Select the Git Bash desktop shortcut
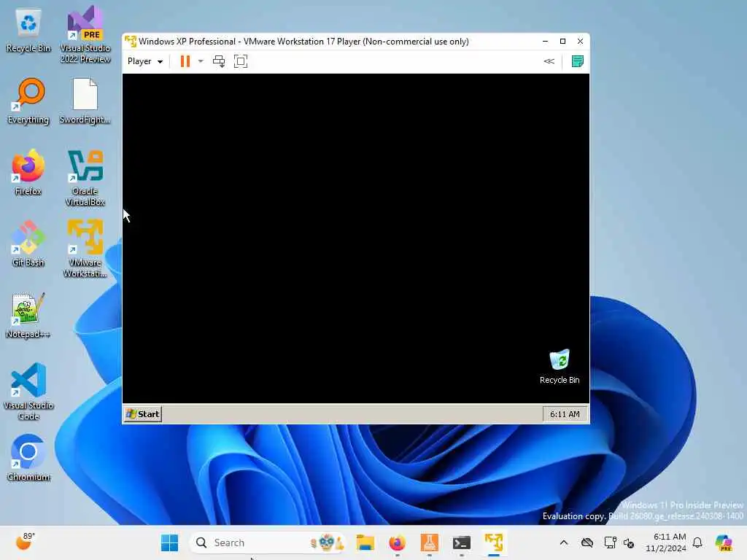Image resolution: width=747 pixels, height=560 pixels. (x=28, y=244)
